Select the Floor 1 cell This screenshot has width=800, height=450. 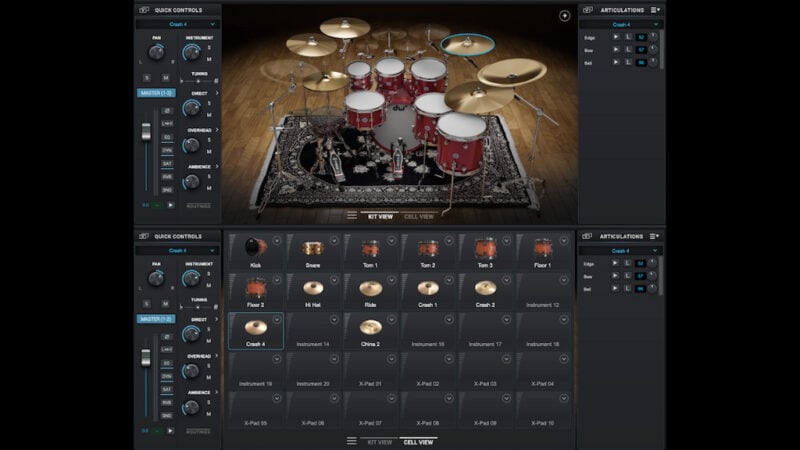click(543, 252)
